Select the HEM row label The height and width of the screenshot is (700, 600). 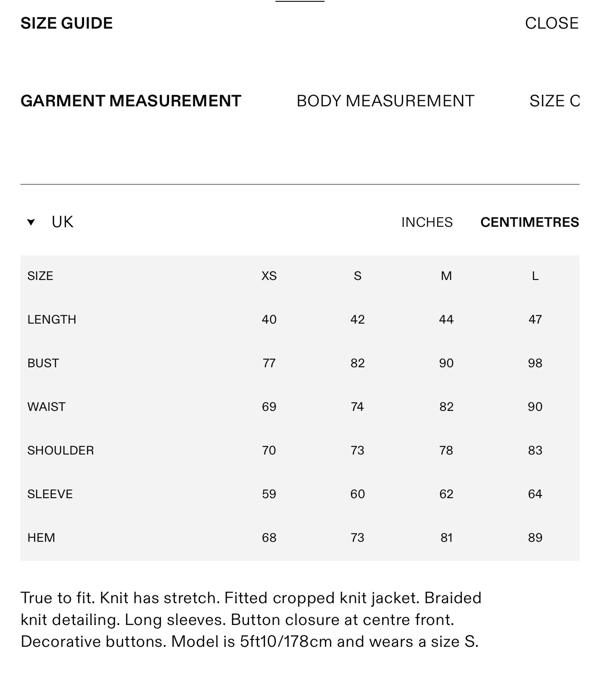[41, 538]
